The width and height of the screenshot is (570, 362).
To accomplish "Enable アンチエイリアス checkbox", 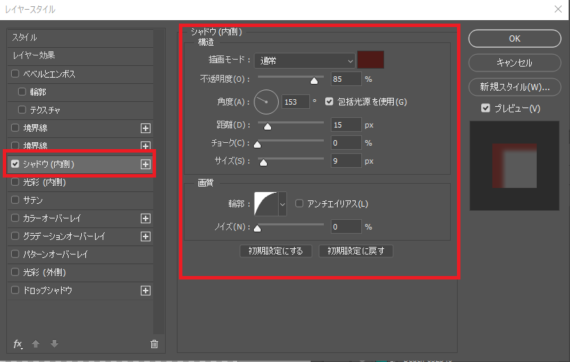I will click(x=299, y=204).
